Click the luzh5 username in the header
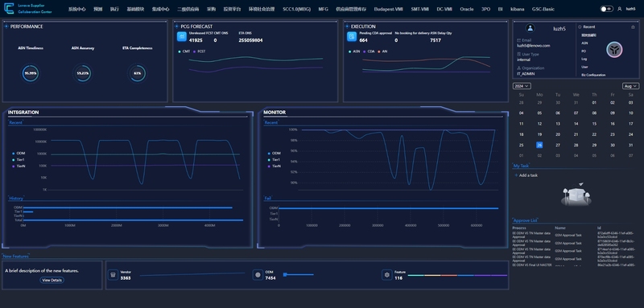 click(x=630, y=9)
